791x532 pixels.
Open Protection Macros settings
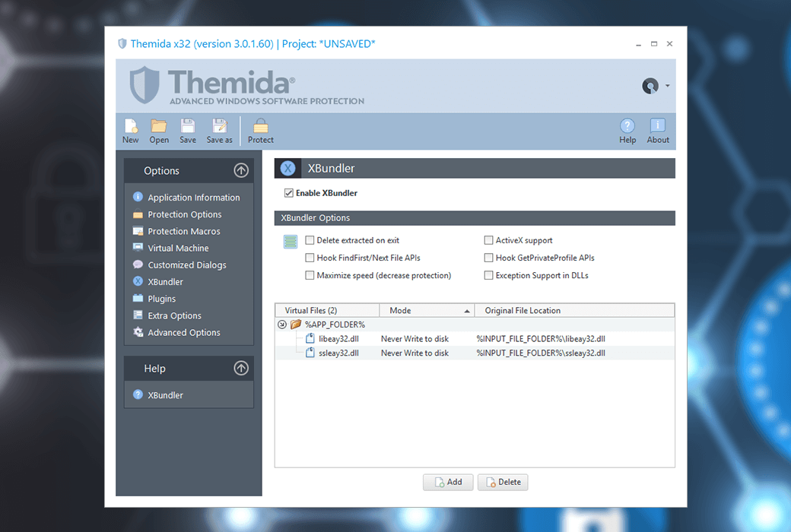point(183,231)
